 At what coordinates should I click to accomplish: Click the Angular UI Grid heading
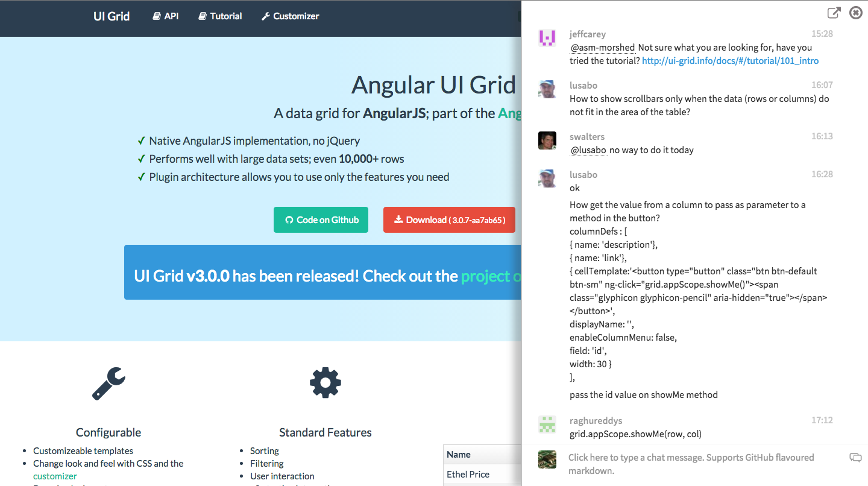[433, 85]
